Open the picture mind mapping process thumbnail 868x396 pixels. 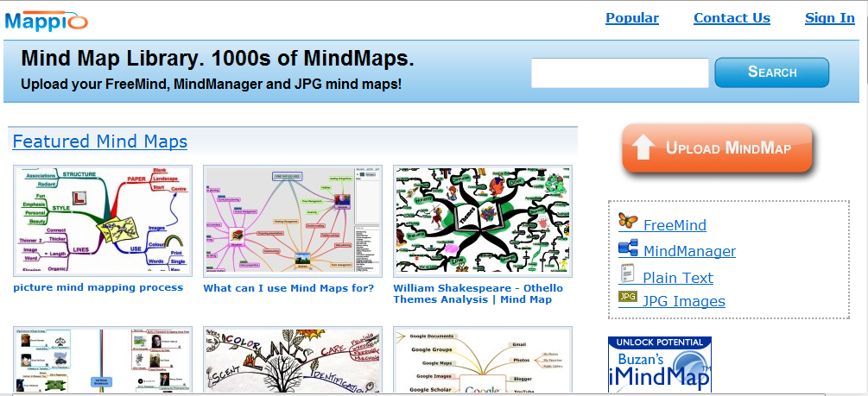coord(103,221)
